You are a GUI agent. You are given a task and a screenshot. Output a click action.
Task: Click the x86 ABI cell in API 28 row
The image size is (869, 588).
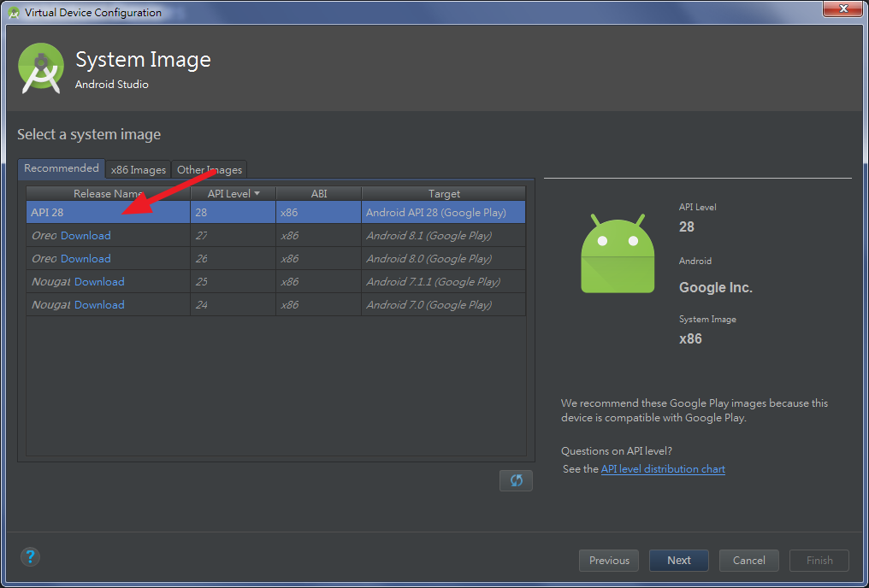click(319, 212)
